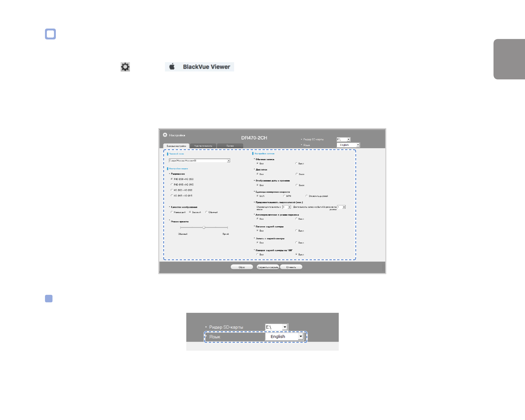Select HD @15 + HD @15 resolution
The width and height of the screenshot is (525, 420).
(172, 196)
